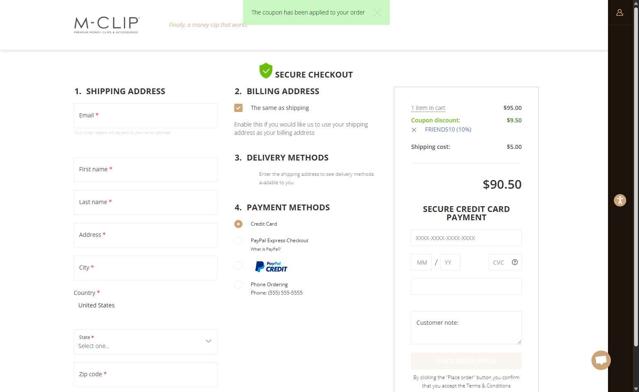
Task: Click the green secure checkout shield icon
Action: click(x=266, y=71)
